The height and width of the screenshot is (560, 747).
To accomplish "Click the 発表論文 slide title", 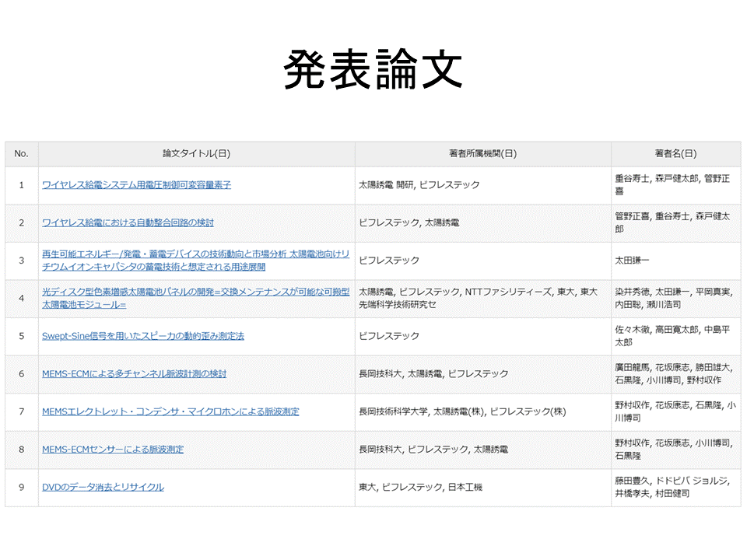I will [373, 72].
